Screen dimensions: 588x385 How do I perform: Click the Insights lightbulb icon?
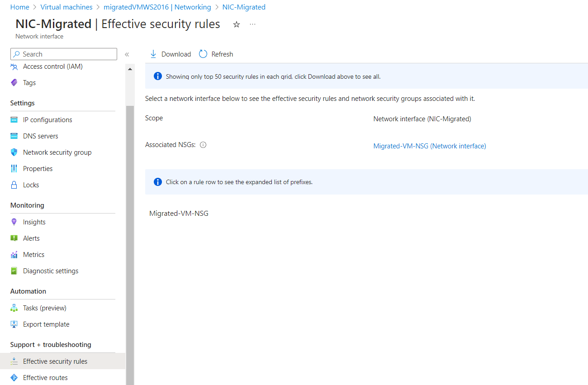point(14,222)
